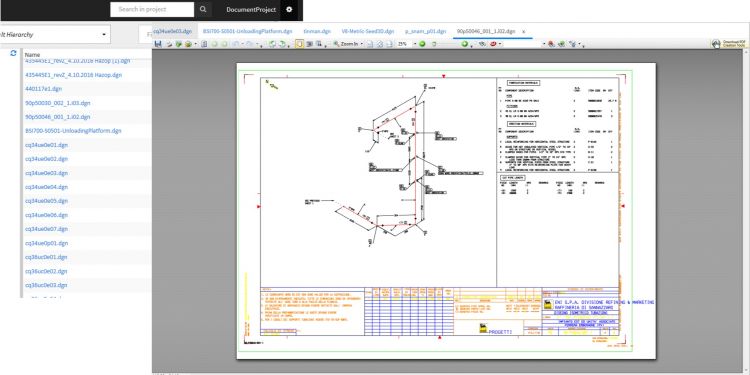Open the dropdown arrow beside red stamp icon
The width and height of the screenshot is (750, 375).
click(x=500, y=44)
